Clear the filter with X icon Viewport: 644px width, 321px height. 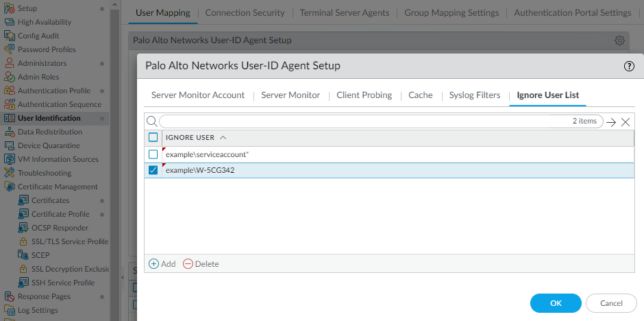click(626, 122)
